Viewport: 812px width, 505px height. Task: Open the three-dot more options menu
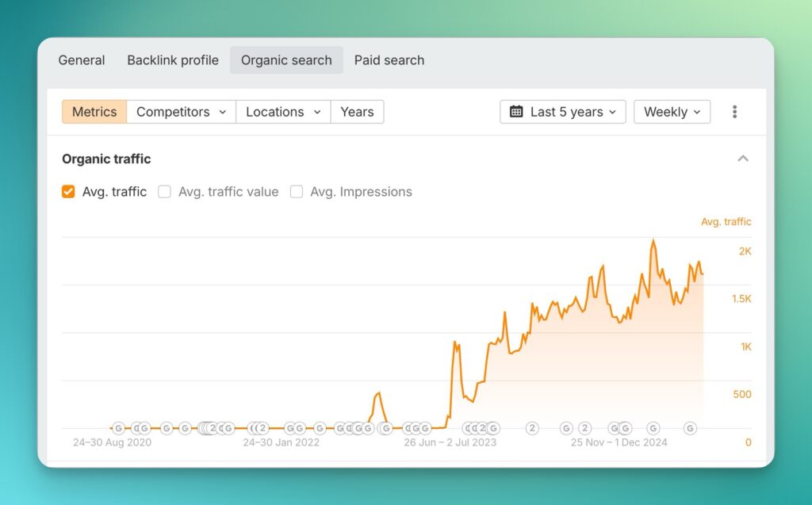[x=735, y=112]
